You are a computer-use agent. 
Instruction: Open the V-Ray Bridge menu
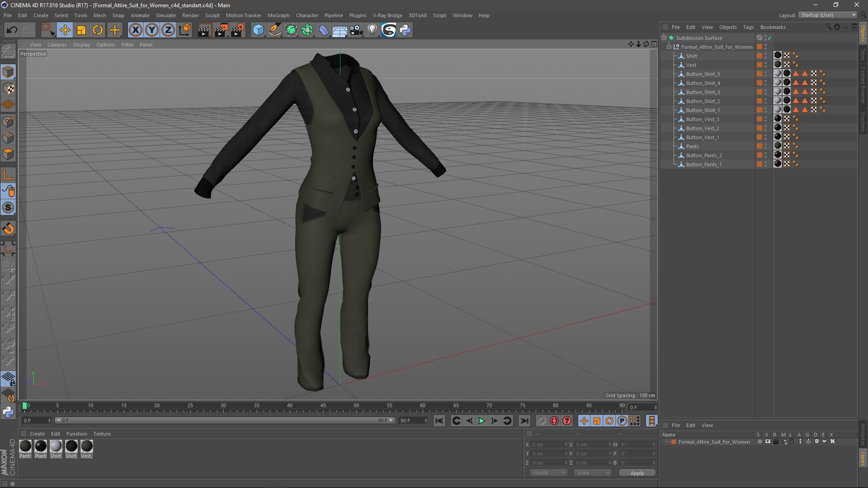click(x=387, y=15)
